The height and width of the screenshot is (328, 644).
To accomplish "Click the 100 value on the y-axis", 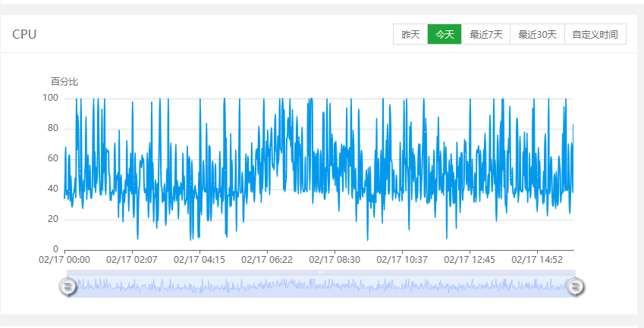I will point(51,98).
